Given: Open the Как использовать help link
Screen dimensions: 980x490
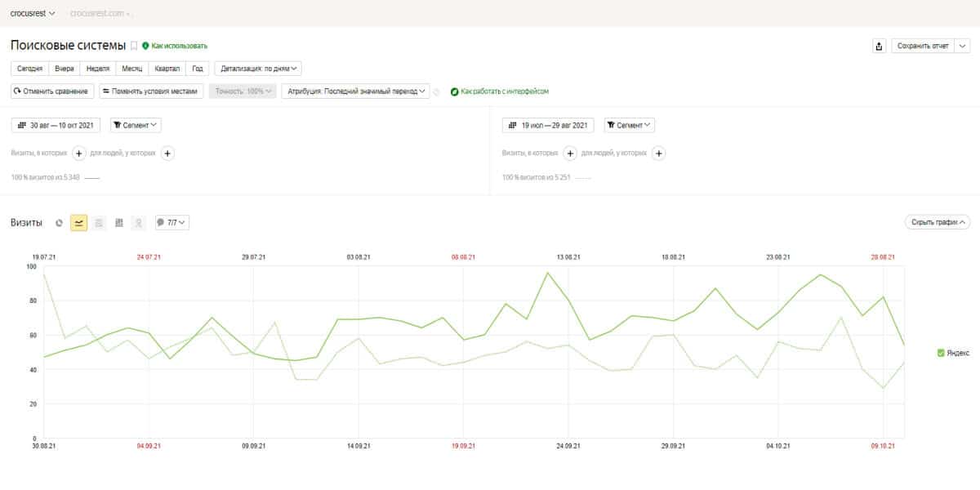Looking at the screenshot, I should pos(175,46).
